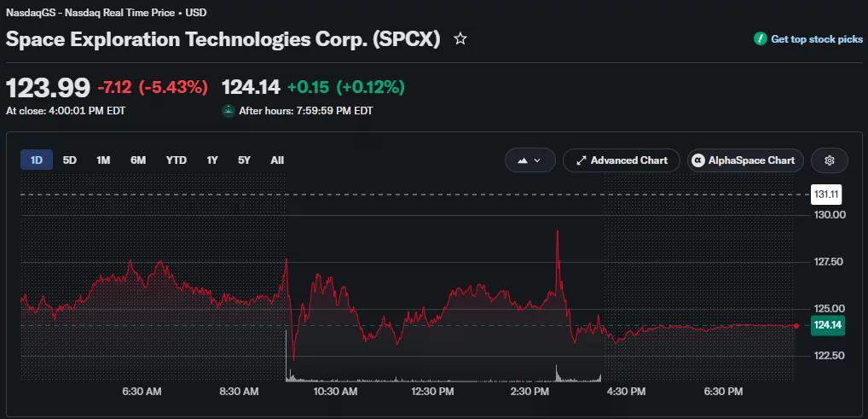Screen dimensions: 868x419
Task: Click the 130.00 axis label
Action: tap(829, 215)
